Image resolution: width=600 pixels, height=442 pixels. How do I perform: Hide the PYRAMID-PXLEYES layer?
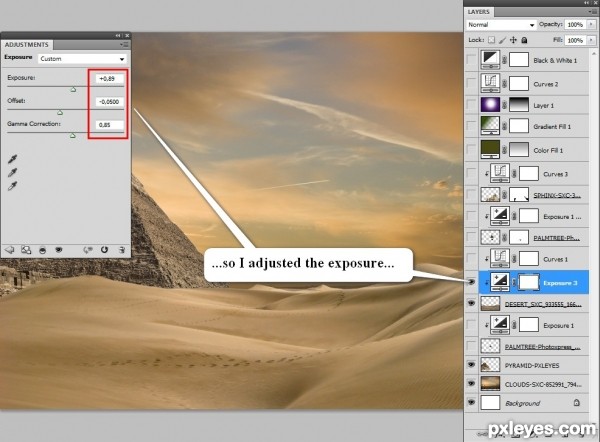pyautogui.click(x=471, y=365)
